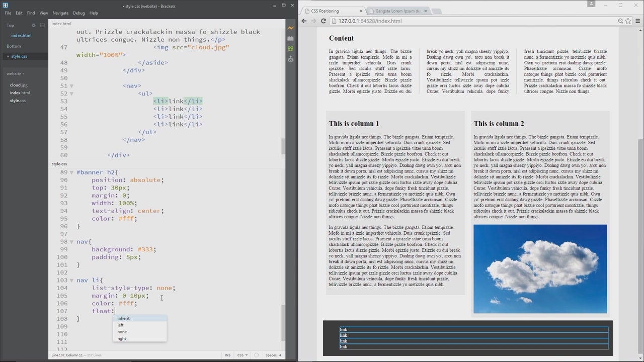Open a new Chrome tab
Viewport: 644px width, 362px height.
pos(437,11)
